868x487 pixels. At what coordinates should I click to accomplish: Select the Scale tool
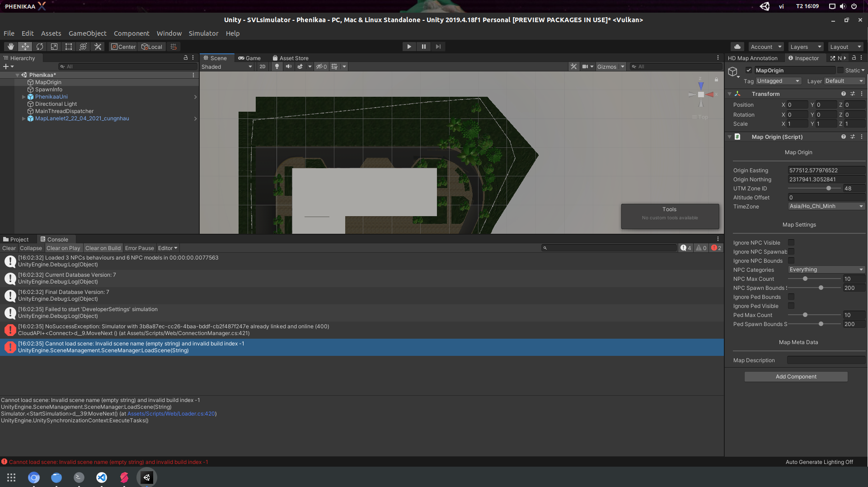pos(54,47)
